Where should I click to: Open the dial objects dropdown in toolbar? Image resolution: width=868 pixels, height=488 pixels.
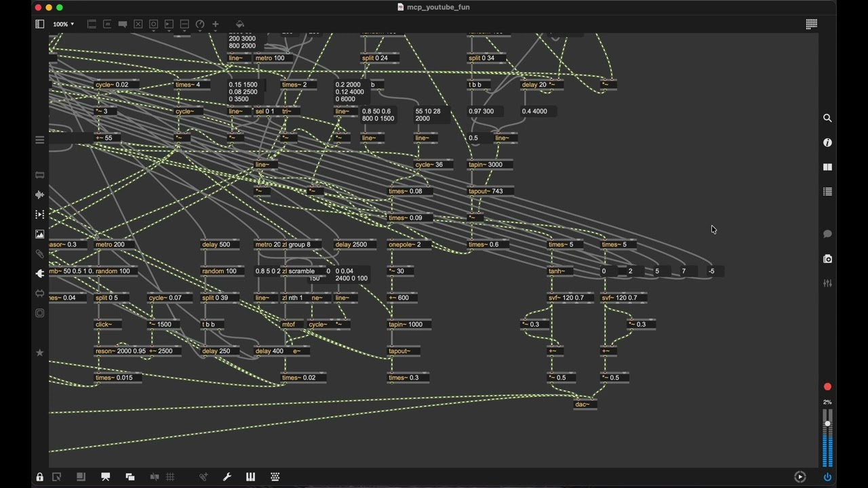tap(200, 24)
